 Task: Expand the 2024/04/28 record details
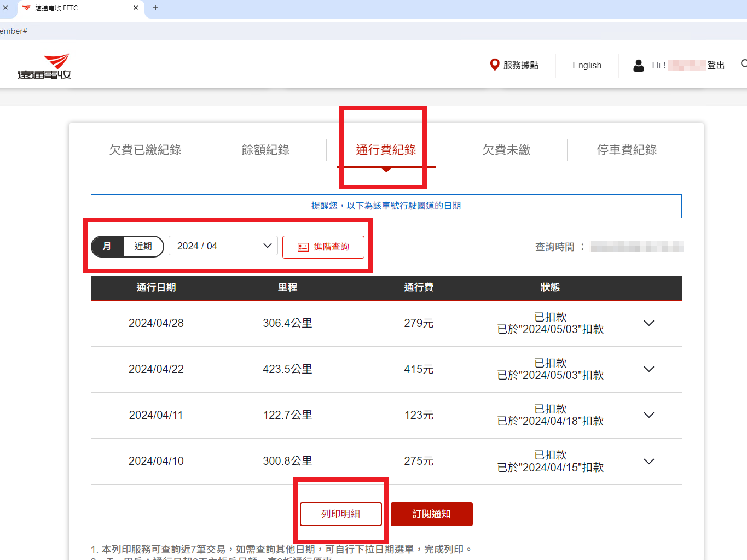(649, 323)
